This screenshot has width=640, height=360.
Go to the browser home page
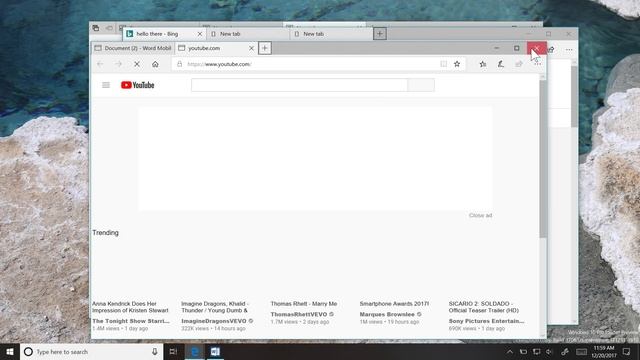(x=155, y=64)
